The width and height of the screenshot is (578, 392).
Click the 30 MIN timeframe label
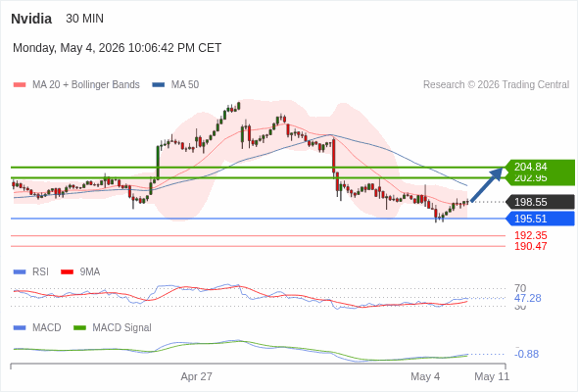click(85, 19)
